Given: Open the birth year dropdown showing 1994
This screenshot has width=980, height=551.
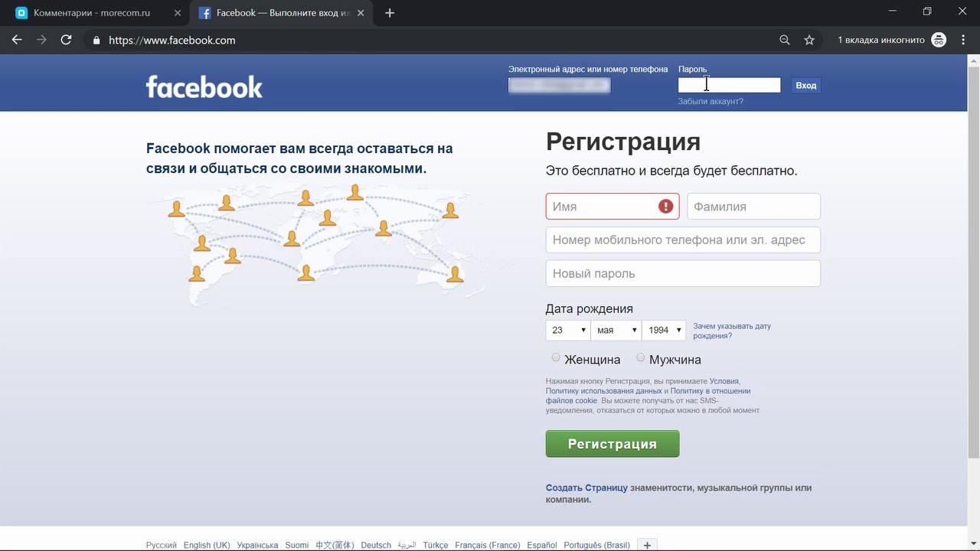Looking at the screenshot, I should (x=664, y=330).
